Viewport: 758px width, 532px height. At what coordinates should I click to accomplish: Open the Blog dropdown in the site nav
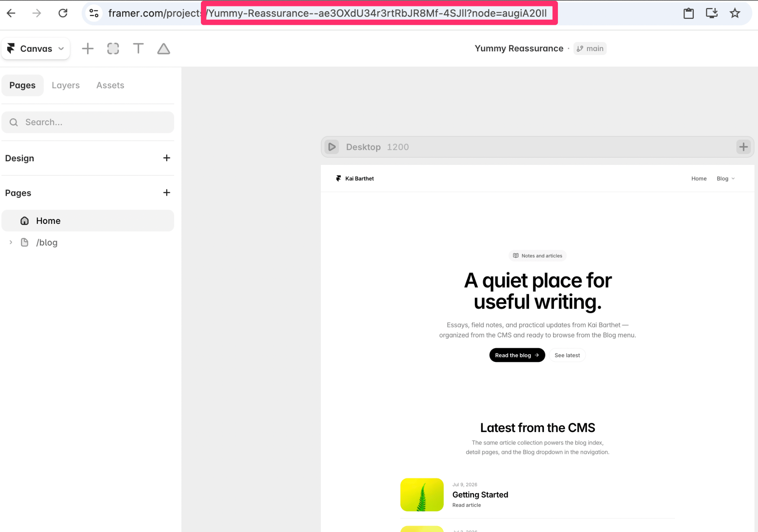pos(726,179)
